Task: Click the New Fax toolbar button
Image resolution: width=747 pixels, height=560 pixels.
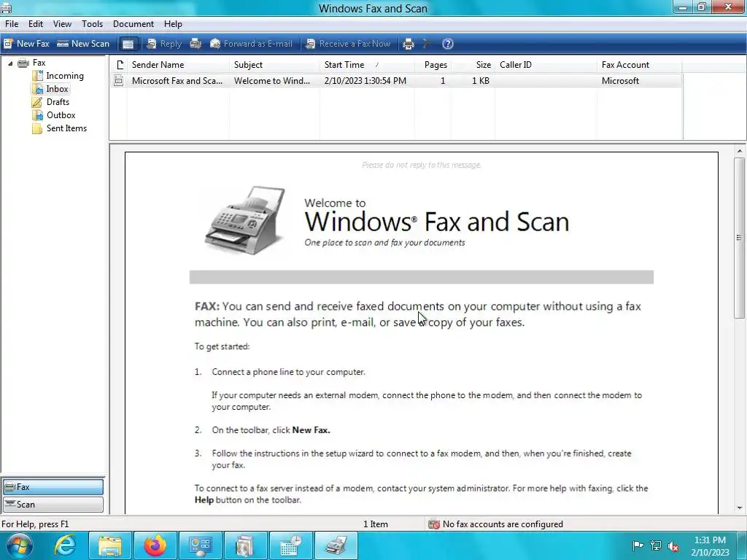Action: point(27,44)
